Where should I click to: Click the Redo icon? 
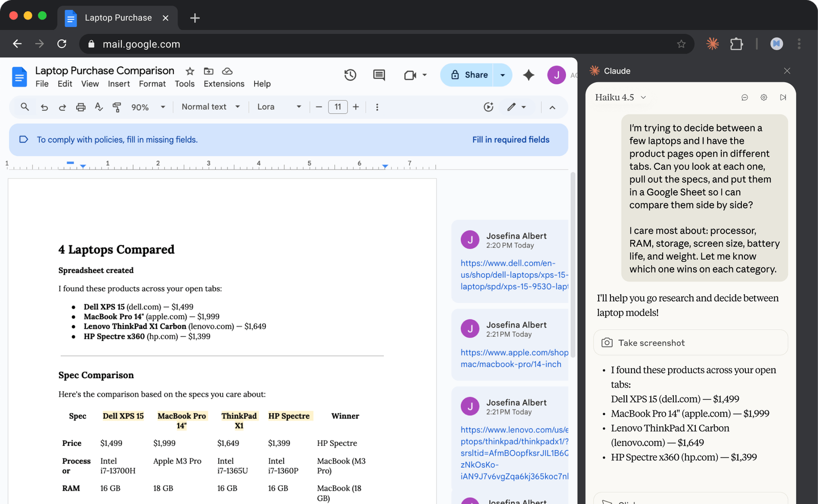(62, 107)
